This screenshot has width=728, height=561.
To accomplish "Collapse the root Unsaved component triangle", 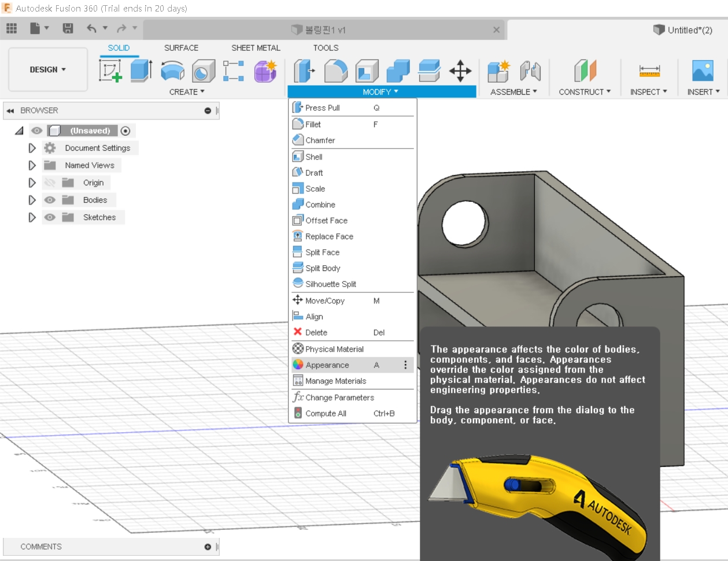I will [x=19, y=131].
